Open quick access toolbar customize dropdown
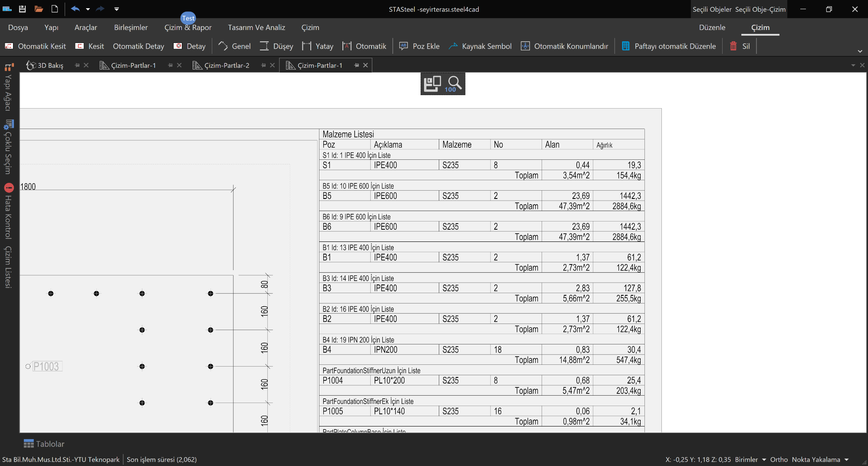Viewport: 868px width, 466px height. (x=116, y=9)
